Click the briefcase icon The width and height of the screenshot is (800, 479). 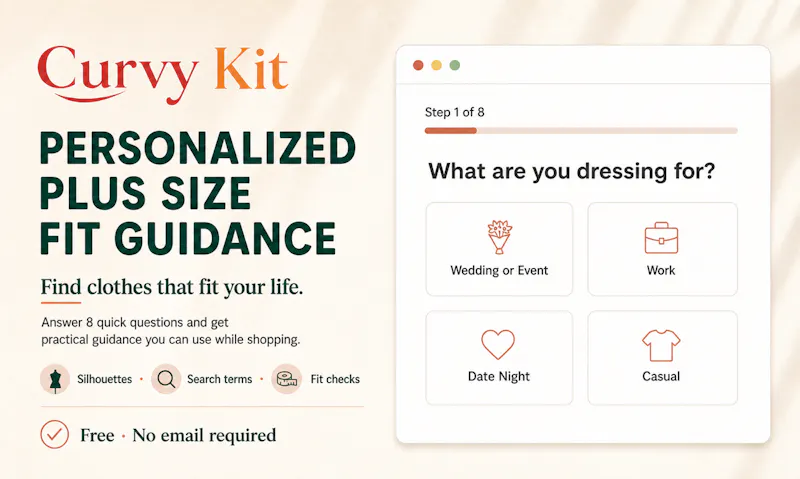click(x=661, y=238)
